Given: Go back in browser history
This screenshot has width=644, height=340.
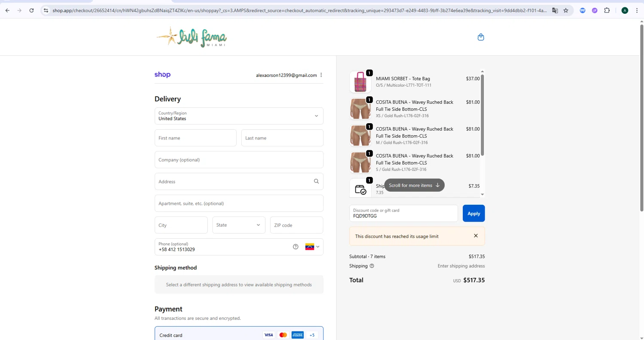Looking at the screenshot, I should 7,10.
